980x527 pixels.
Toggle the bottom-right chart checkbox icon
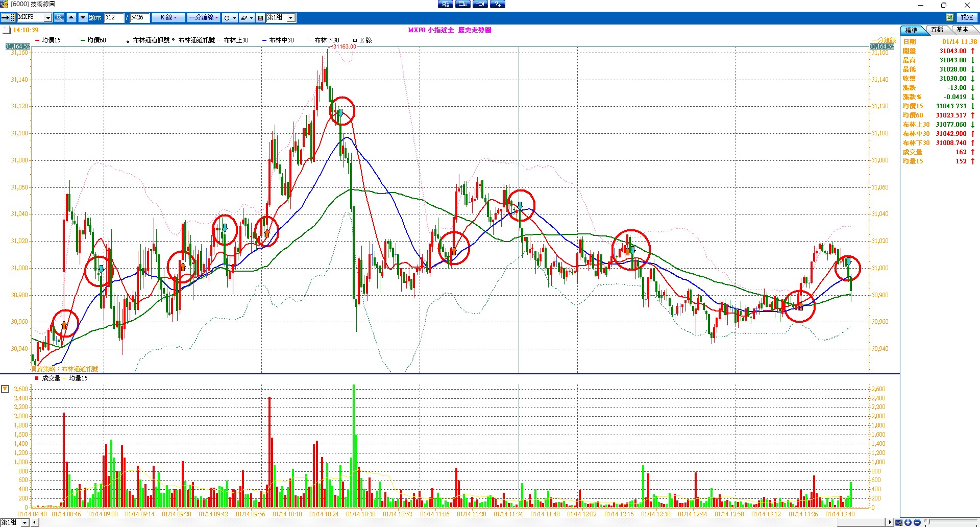[x=899, y=522]
